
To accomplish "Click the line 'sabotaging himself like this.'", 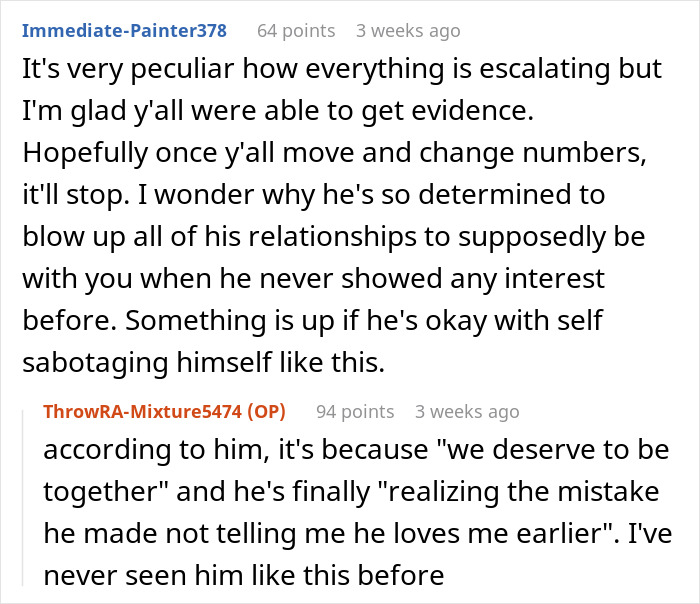I will point(204,362).
